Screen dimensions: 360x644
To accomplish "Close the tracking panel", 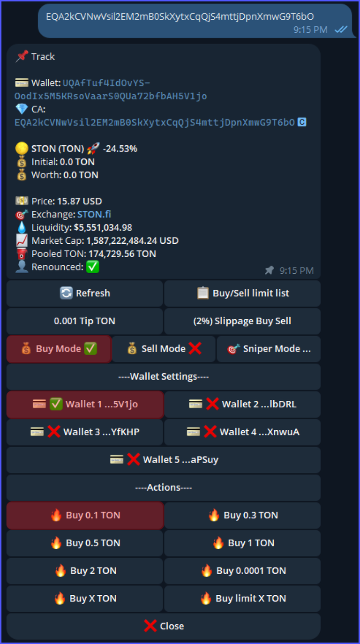I will 164,626.
